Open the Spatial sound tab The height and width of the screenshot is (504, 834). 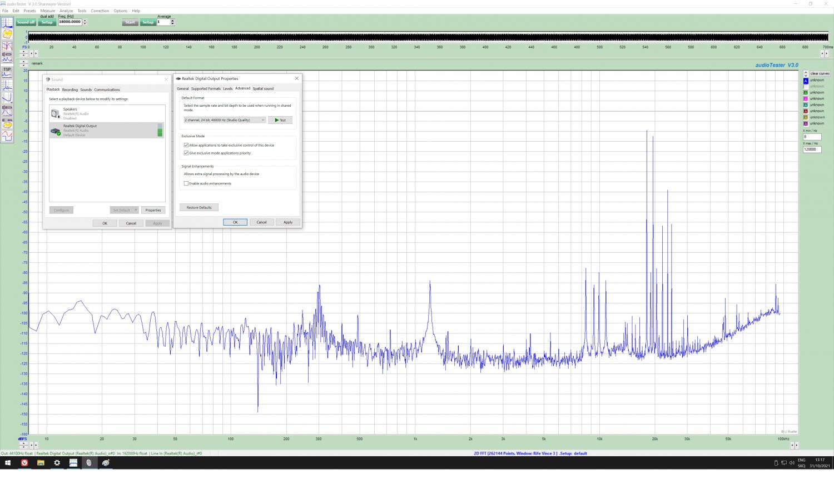tap(263, 88)
